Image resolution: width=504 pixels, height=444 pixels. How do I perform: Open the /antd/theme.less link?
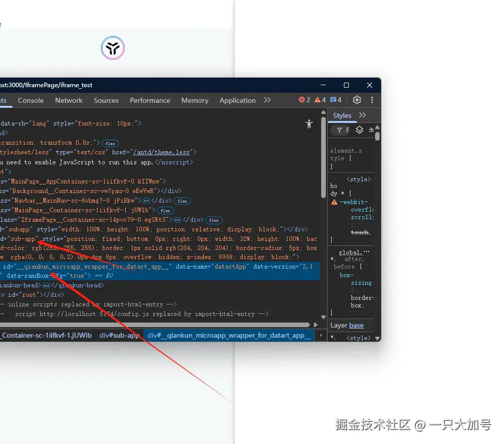161,152
